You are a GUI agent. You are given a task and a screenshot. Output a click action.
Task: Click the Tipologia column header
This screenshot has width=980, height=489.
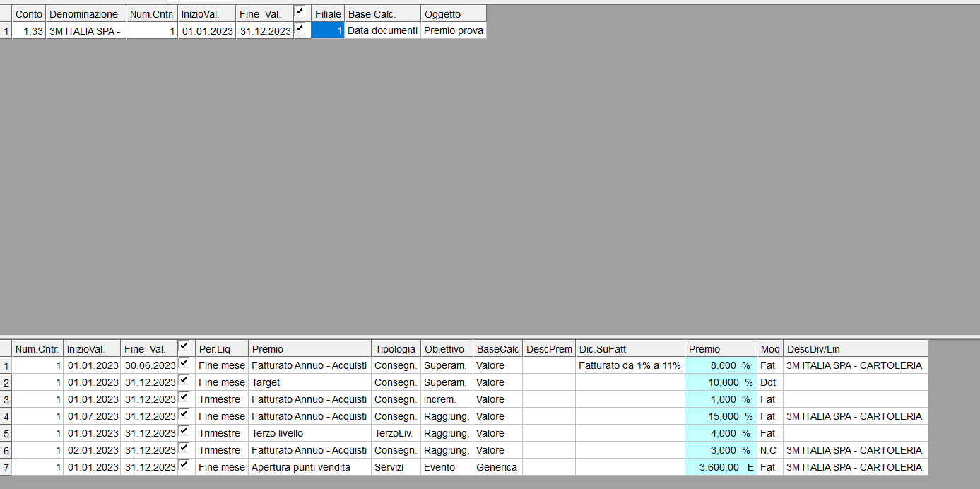[396, 349]
